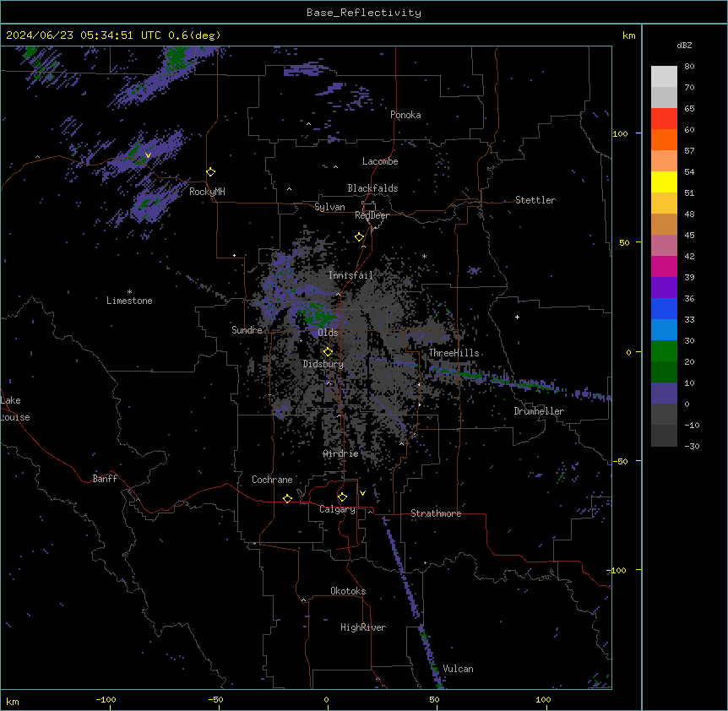Click the Drumheller town label
This screenshot has height=711, width=728.
[539, 411]
